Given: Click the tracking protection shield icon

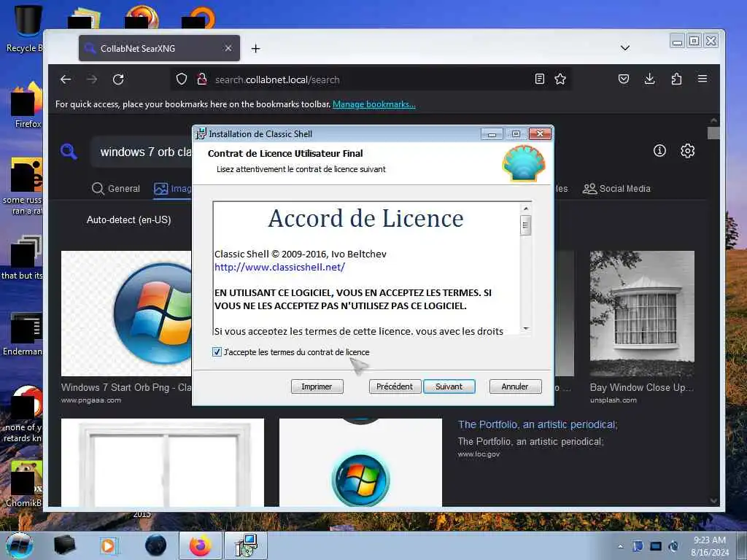Looking at the screenshot, I should [182, 79].
